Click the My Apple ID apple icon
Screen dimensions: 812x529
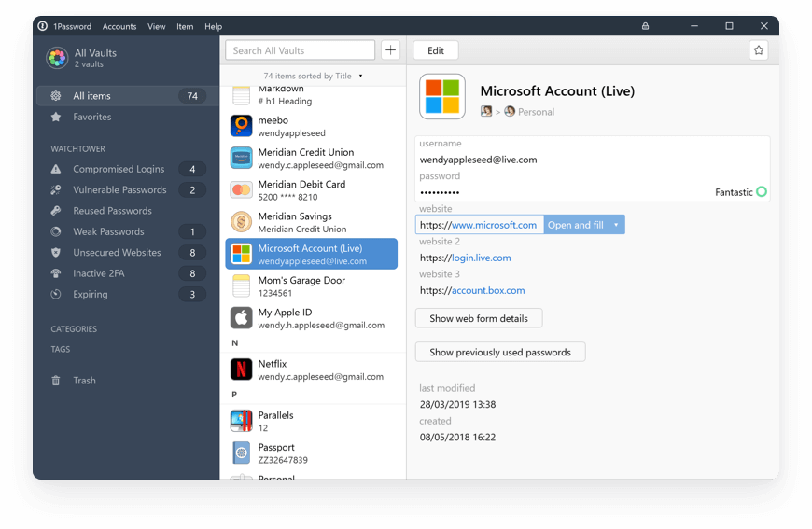pyautogui.click(x=242, y=318)
